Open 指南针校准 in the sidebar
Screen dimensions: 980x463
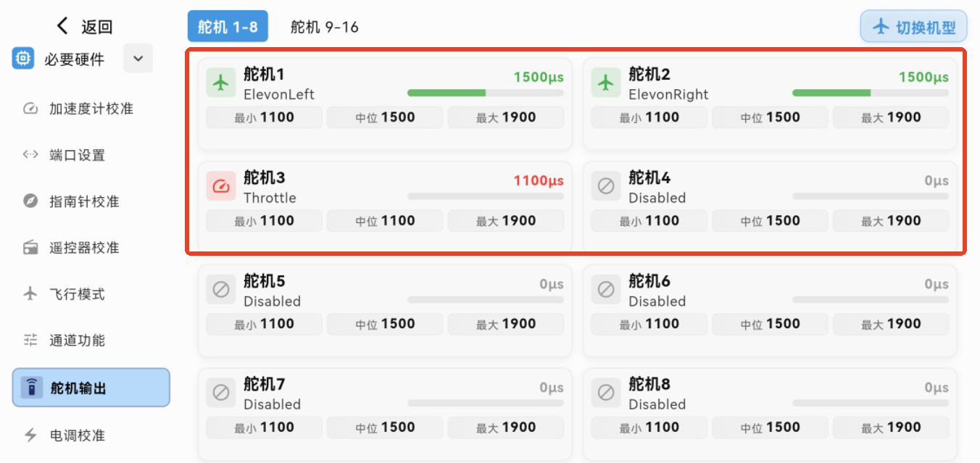83,201
